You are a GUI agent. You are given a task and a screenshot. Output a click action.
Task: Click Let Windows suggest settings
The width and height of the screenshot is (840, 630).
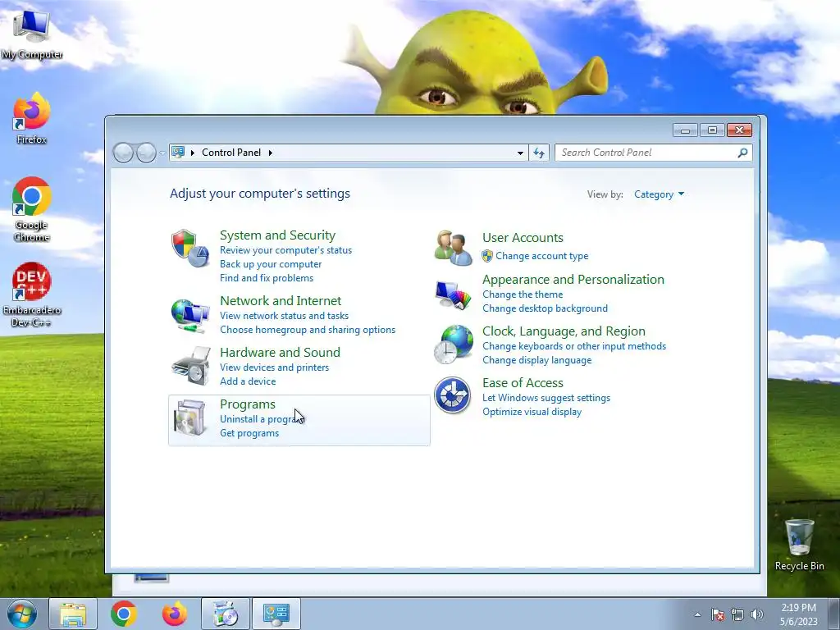tap(546, 398)
